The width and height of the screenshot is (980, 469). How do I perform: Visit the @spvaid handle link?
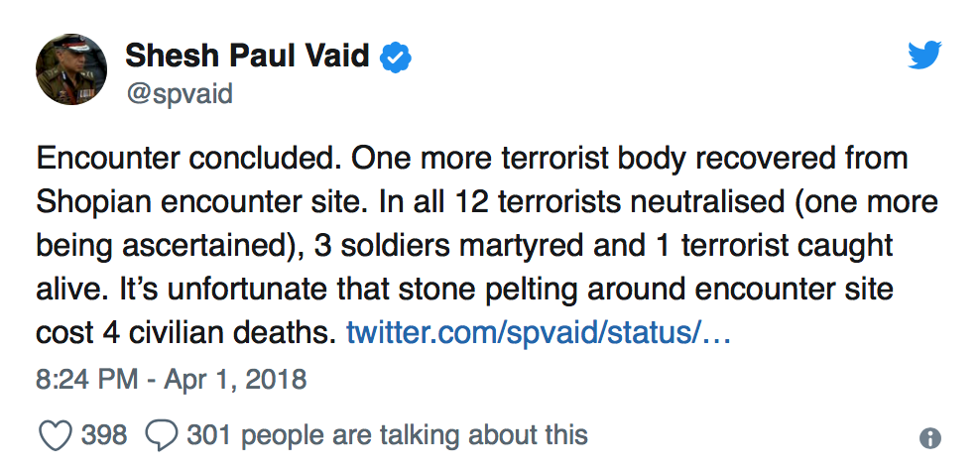pos(179,93)
